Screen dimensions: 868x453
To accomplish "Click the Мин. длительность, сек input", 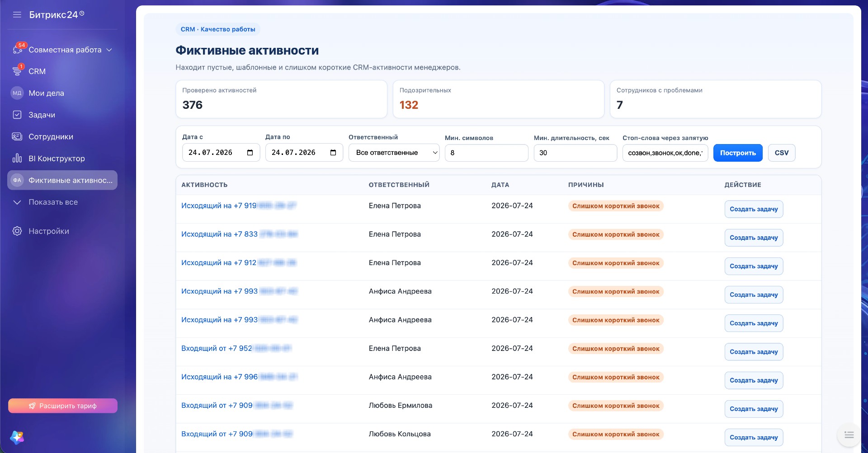I will pyautogui.click(x=576, y=153).
